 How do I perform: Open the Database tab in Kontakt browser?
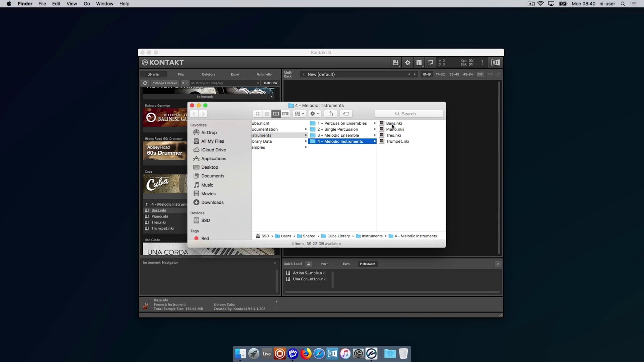[x=209, y=74]
